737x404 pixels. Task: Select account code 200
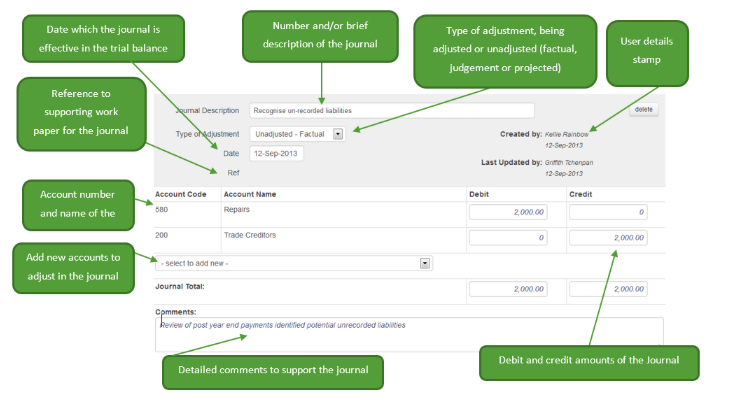(x=162, y=235)
